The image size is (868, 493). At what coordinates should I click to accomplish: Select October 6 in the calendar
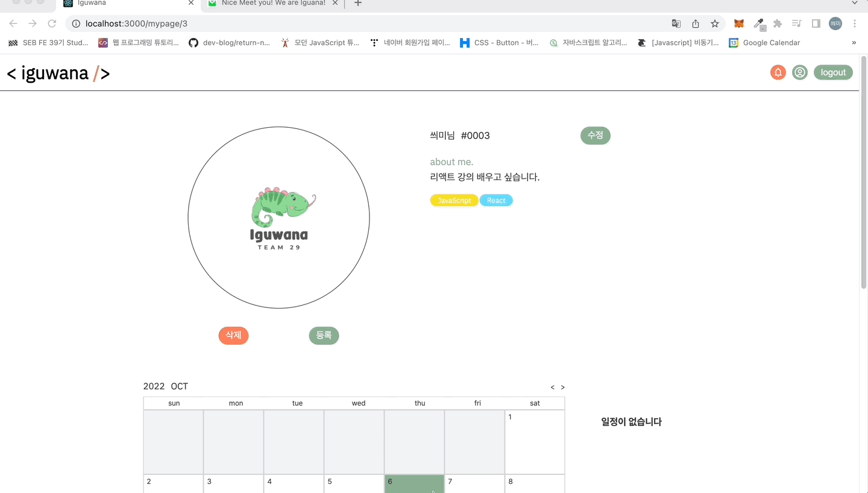coord(414,484)
